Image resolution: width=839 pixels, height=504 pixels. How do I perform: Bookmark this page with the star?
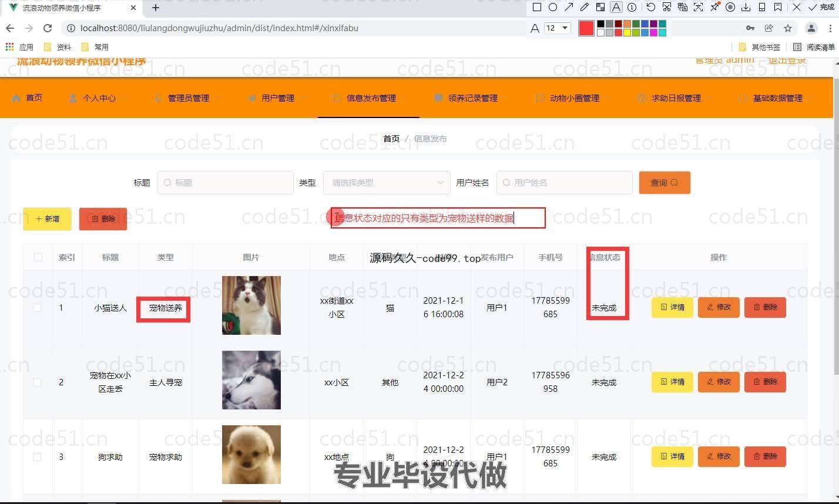(788, 28)
